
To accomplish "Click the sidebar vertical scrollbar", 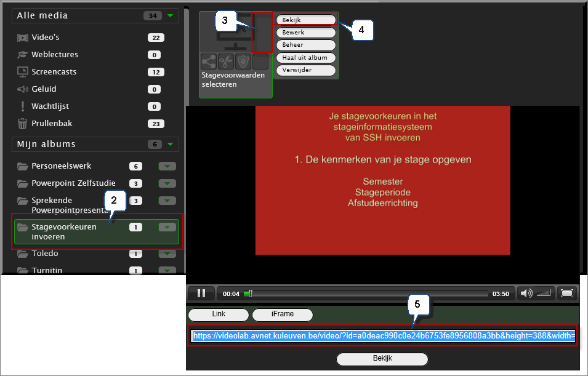I will (187, 140).
